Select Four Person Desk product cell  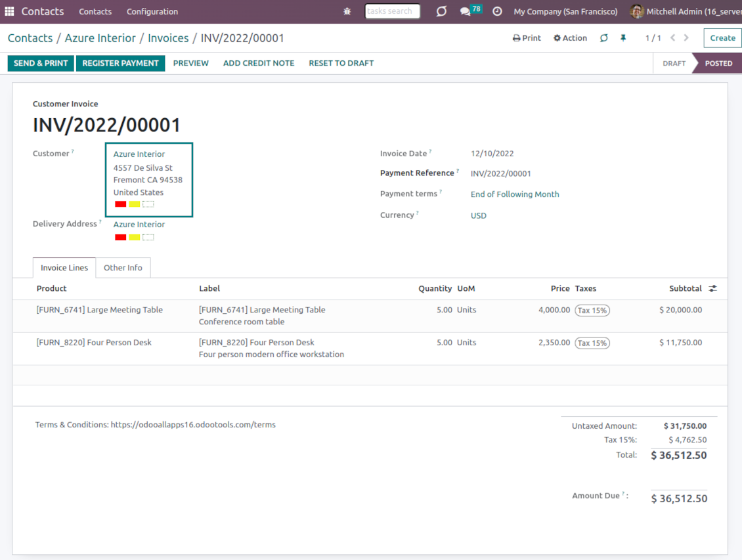[94, 343]
